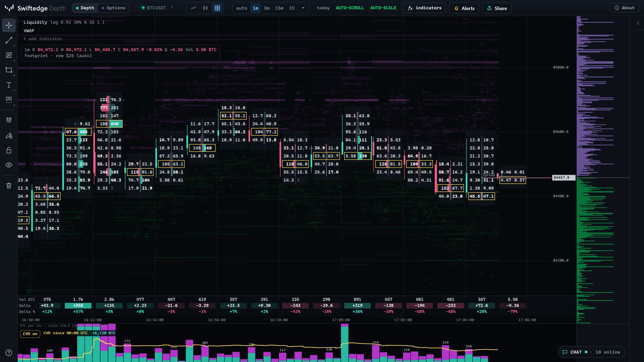Open the indicators menu
The width and height of the screenshot is (644, 362).
click(424, 8)
